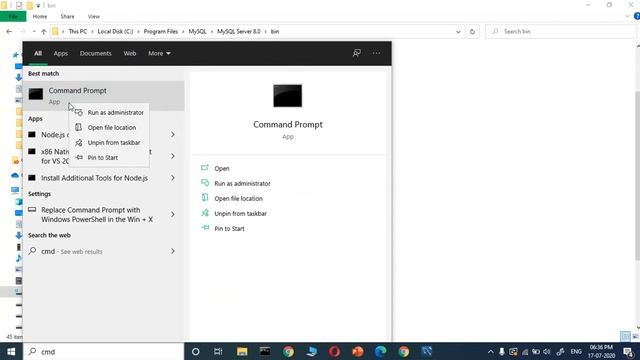Open the File tab in Explorer
This screenshot has width=640, height=360.
click(13, 16)
